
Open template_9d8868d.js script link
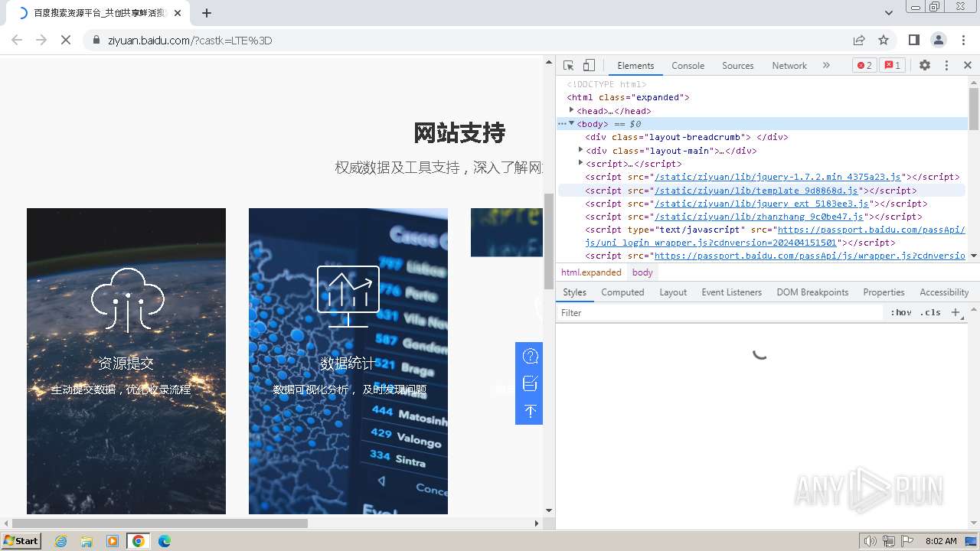click(x=758, y=191)
